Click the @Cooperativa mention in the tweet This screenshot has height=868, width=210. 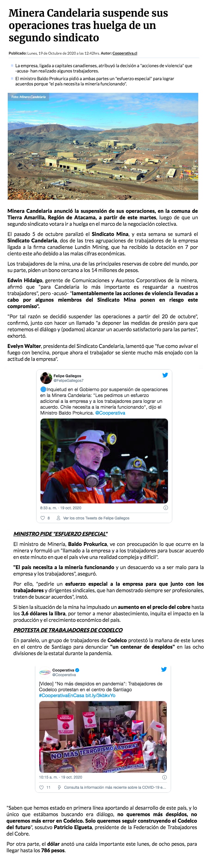pyautogui.click(x=110, y=413)
